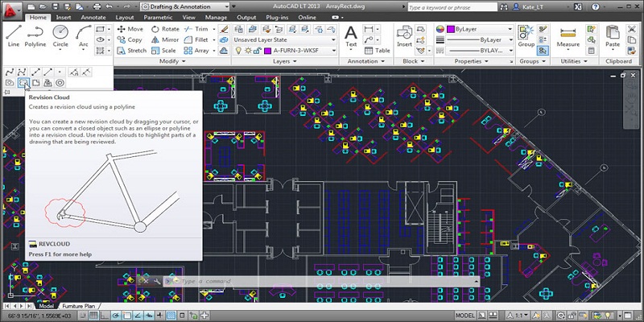The width and height of the screenshot is (644, 322).
Task: Toggle group selection on/off button
Action: 542,51
